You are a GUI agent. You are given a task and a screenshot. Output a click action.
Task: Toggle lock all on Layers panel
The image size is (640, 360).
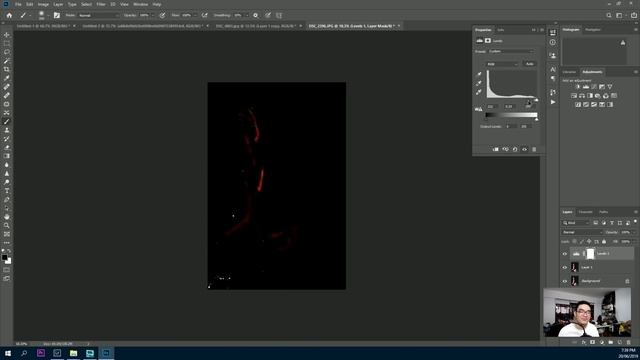point(604,242)
